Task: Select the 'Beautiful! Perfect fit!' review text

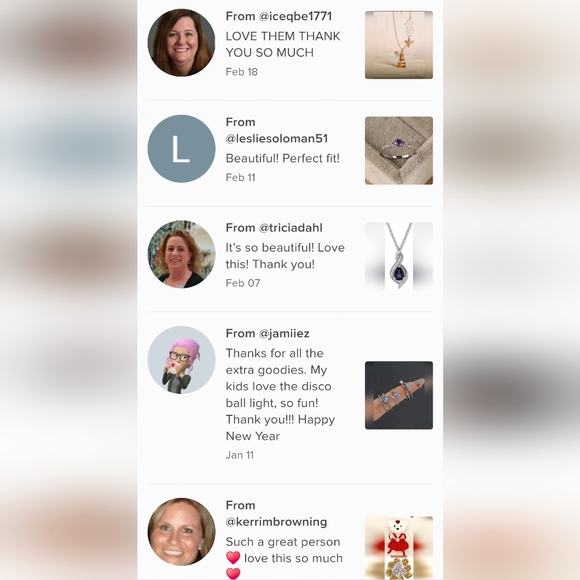Action: (x=283, y=159)
